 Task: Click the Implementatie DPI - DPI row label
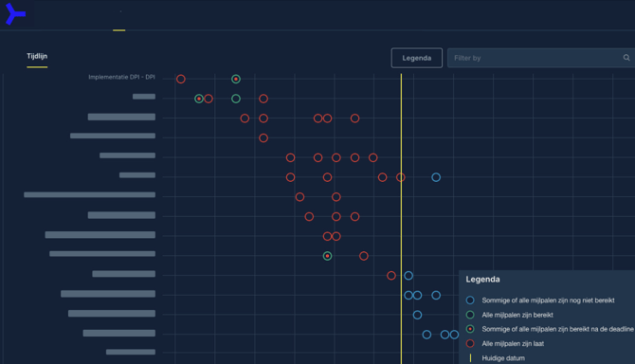(121, 77)
